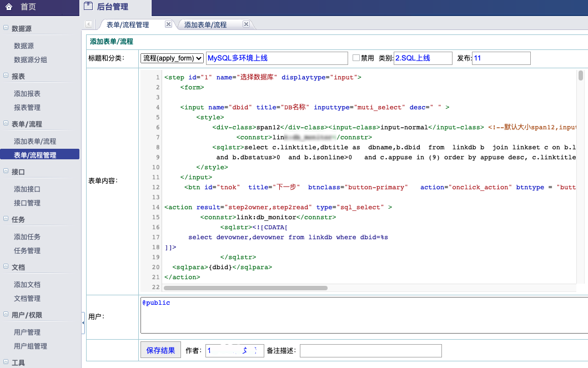588x368 pixels.
Task: Click the home icon beside 首页
Action: tap(9, 7)
